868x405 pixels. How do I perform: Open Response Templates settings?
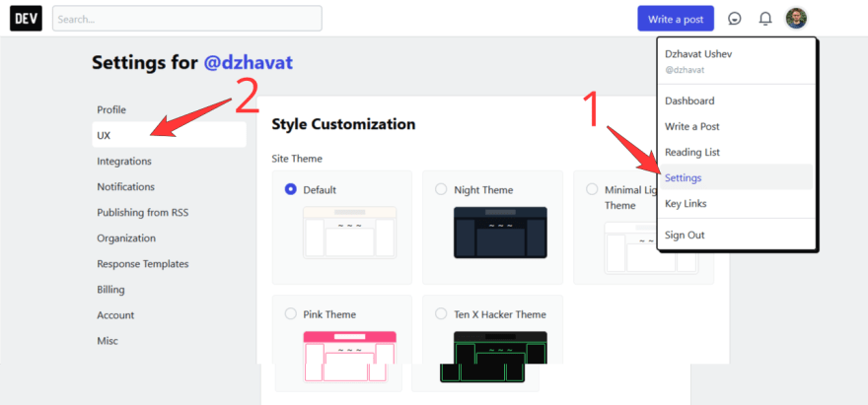[169, 264]
